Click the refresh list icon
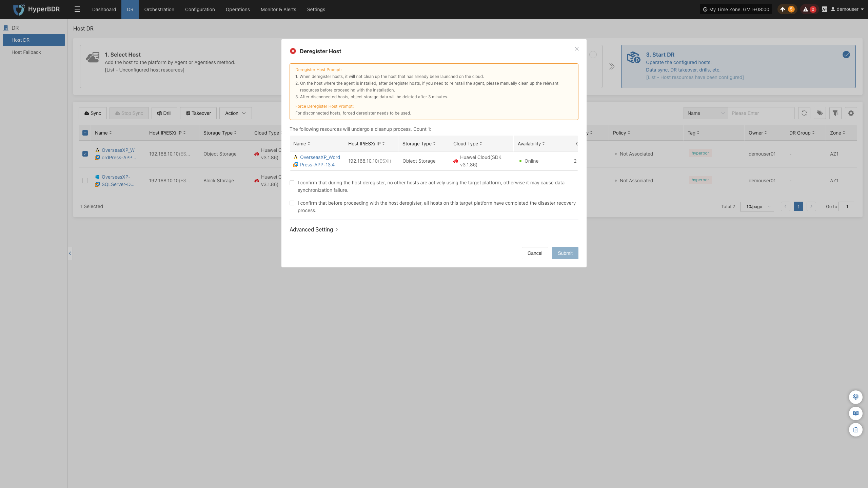The height and width of the screenshot is (488, 868). [804, 113]
